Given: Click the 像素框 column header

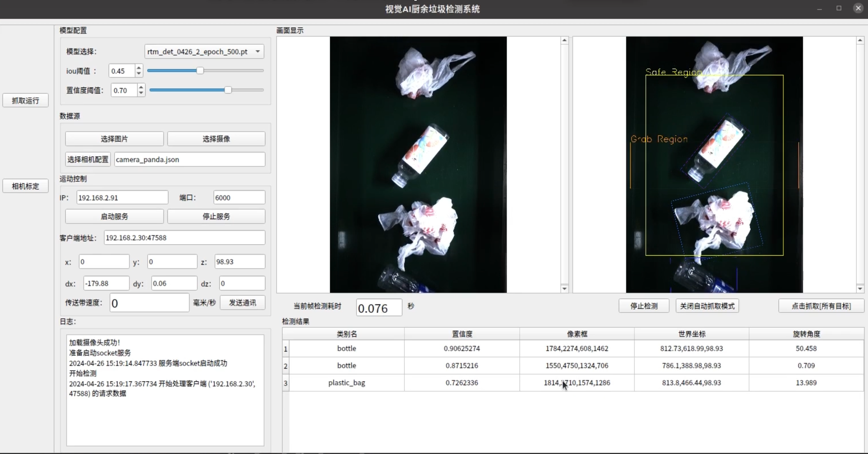Looking at the screenshot, I should click(577, 334).
